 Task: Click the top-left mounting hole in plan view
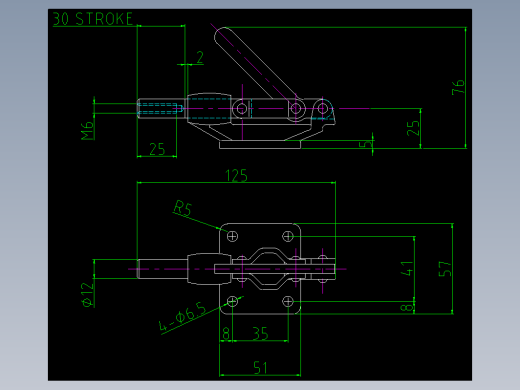(232, 236)
